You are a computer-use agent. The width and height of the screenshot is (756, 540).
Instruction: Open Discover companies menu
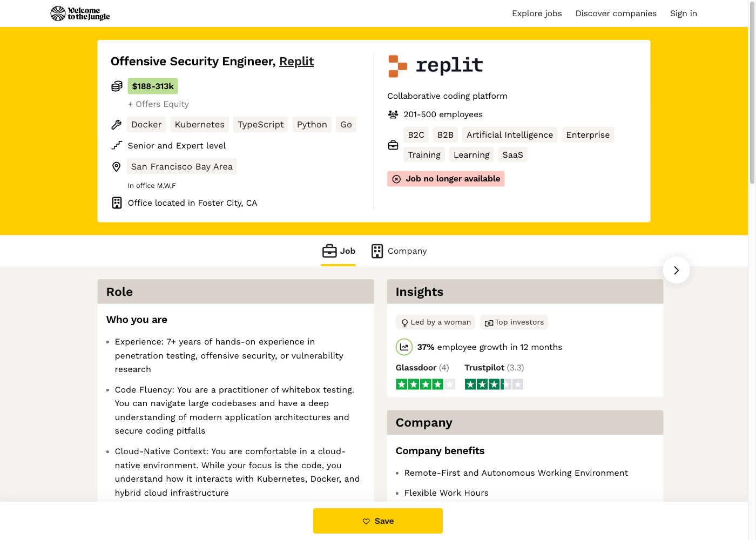[x=616, y=13]
